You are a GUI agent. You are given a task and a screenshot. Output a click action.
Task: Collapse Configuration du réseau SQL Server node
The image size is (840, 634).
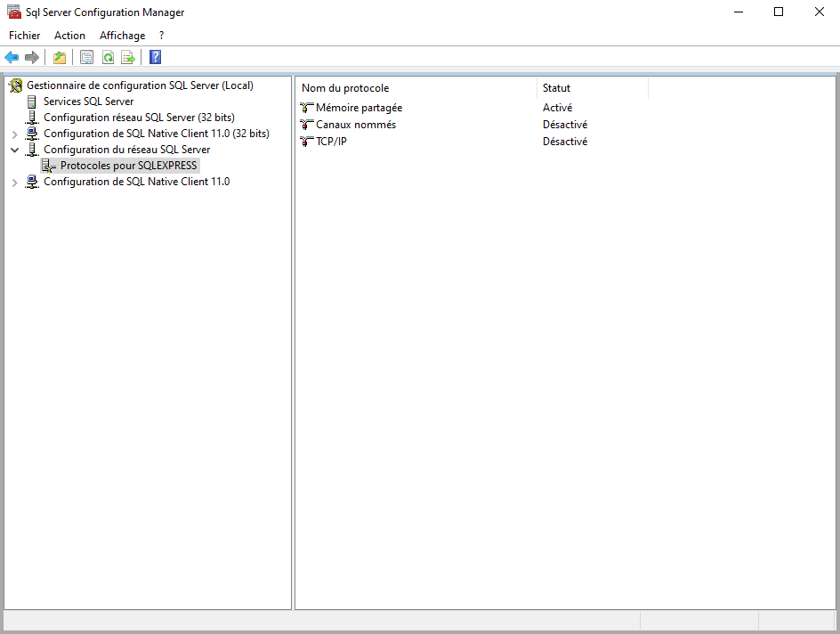(x=14, y=150)
